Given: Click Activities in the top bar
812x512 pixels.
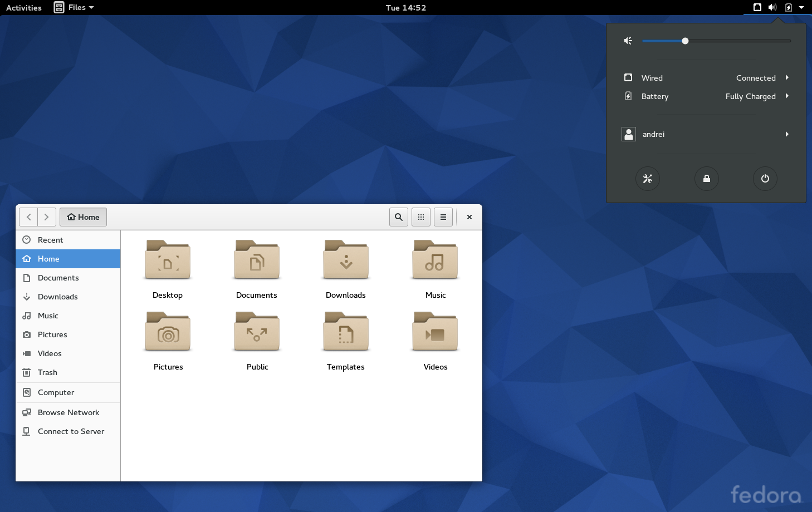Looking at the screenshot, I should click(24, 7).
